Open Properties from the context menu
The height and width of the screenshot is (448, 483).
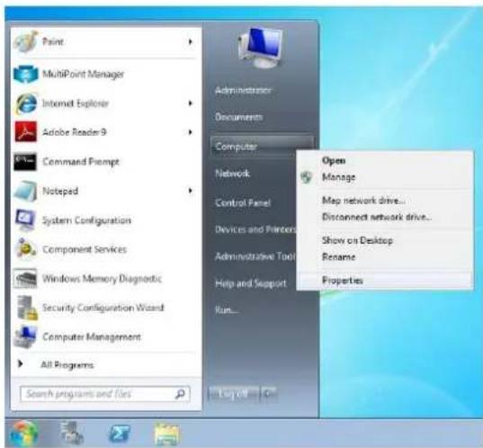[x=342, y=281]
